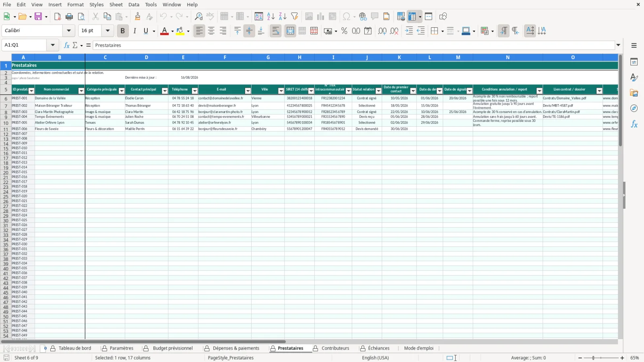The height and width of the screenshot is (362, 644).
Task: Toggle bold formatting
Action: click(123, 31)
